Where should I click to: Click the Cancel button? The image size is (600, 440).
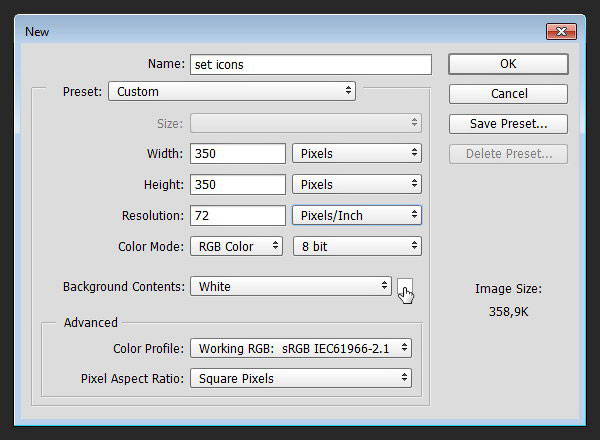pos(508,94)
